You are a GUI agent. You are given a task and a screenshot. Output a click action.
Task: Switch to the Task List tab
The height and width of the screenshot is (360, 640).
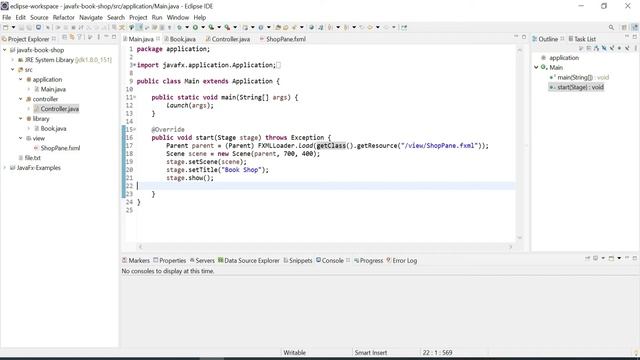[582, 39]
